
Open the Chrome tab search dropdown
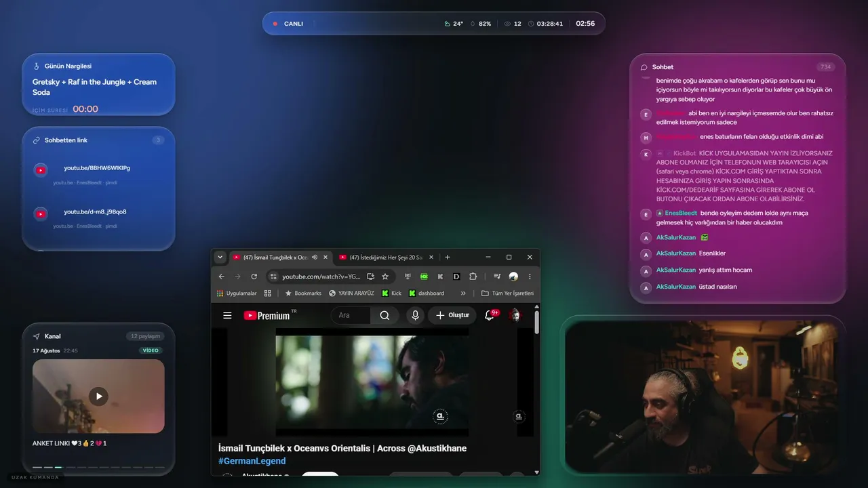point(220,258)
